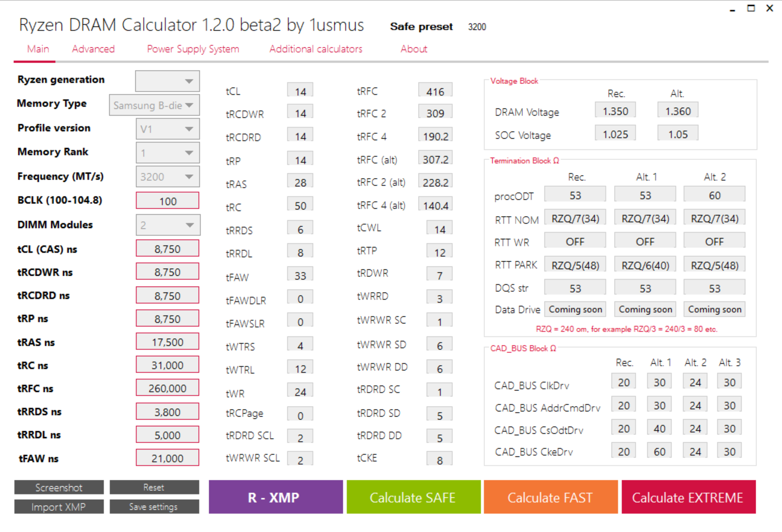This screenshot has height=532, width=782.
Task: Click the alternative SOC Voltage 1.05
Action: [678, 134]
